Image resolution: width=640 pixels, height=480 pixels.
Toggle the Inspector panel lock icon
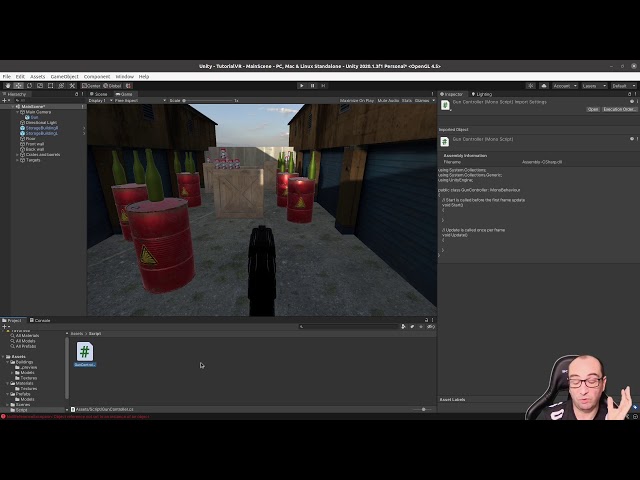629,94
